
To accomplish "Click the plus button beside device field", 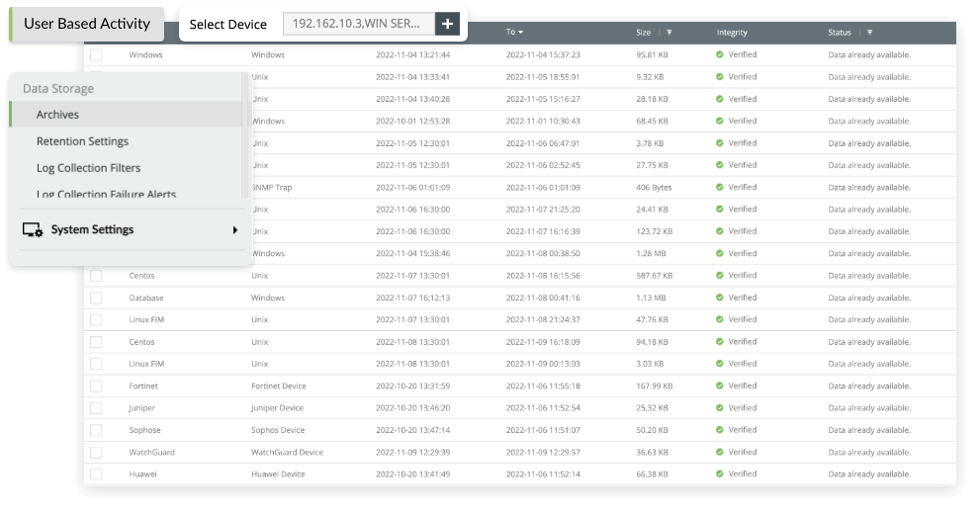I will 447,24.
